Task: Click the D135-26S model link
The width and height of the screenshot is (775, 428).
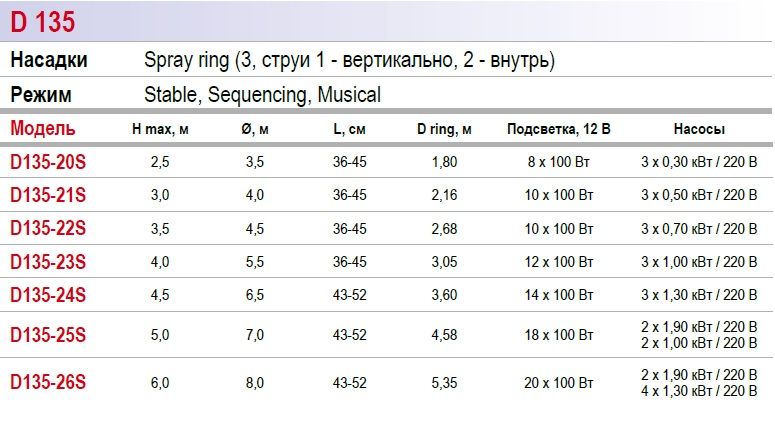Action: coord(48,382)
